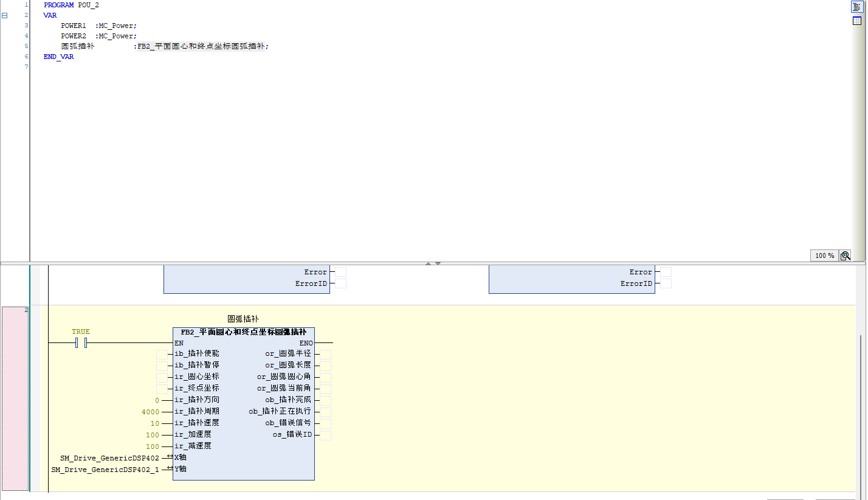Click the 圆弧插补 variable declaration line
Image resolution: width=868 pixels, height=500 pixels.
tap(164, 46)
